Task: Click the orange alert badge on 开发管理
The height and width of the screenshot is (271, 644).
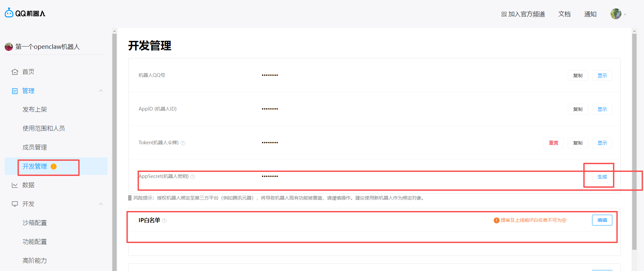Action: coord(54,167)
